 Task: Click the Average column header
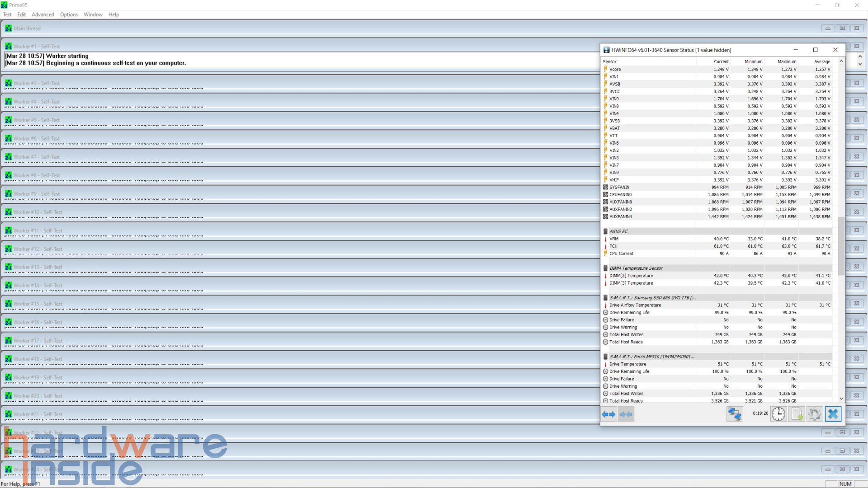click(x=815, y=61)
